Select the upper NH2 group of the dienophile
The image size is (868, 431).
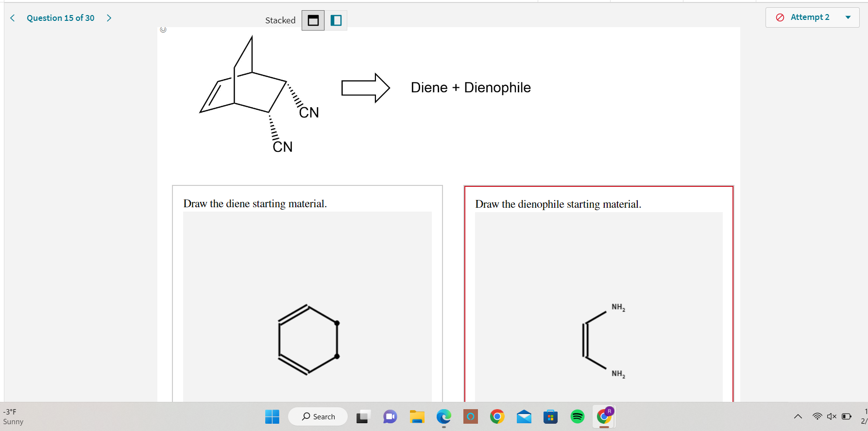click(618, 307)
